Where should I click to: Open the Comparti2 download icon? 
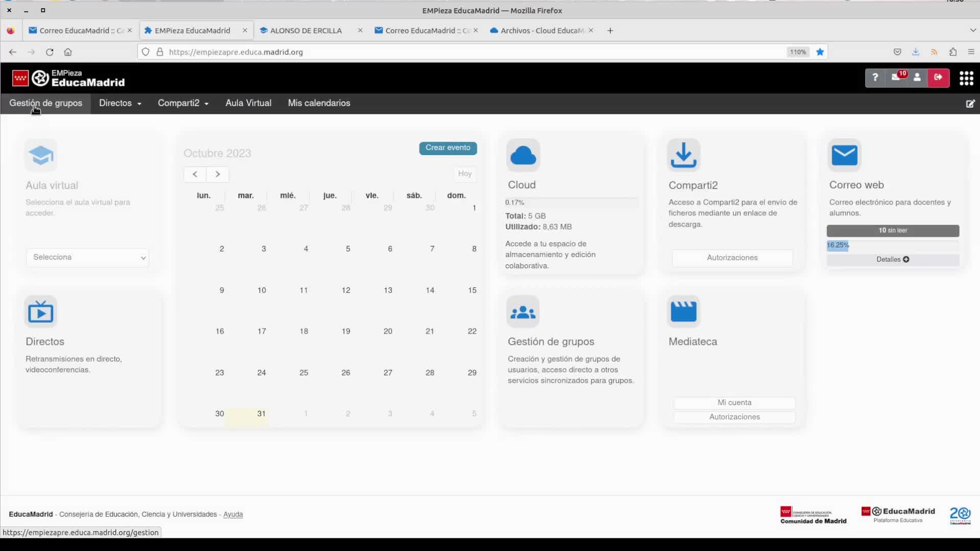point(683,155)
